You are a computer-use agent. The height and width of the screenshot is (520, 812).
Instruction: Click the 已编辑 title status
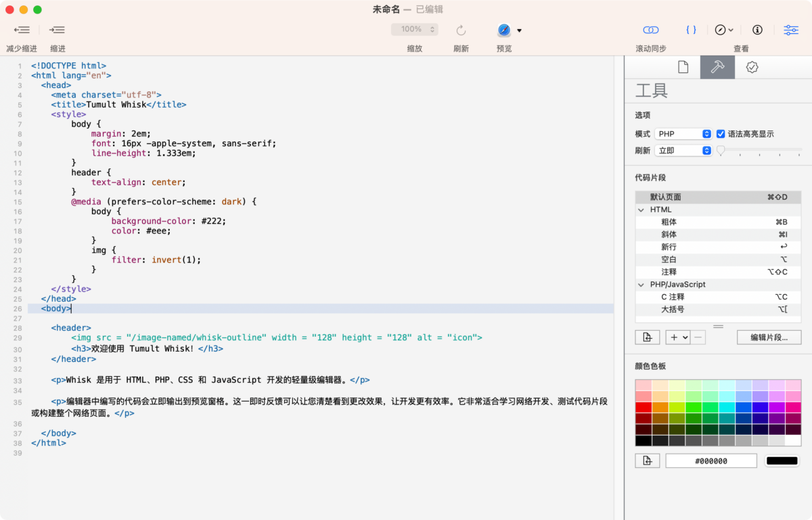pyautogui.click(x=429, y=9)
